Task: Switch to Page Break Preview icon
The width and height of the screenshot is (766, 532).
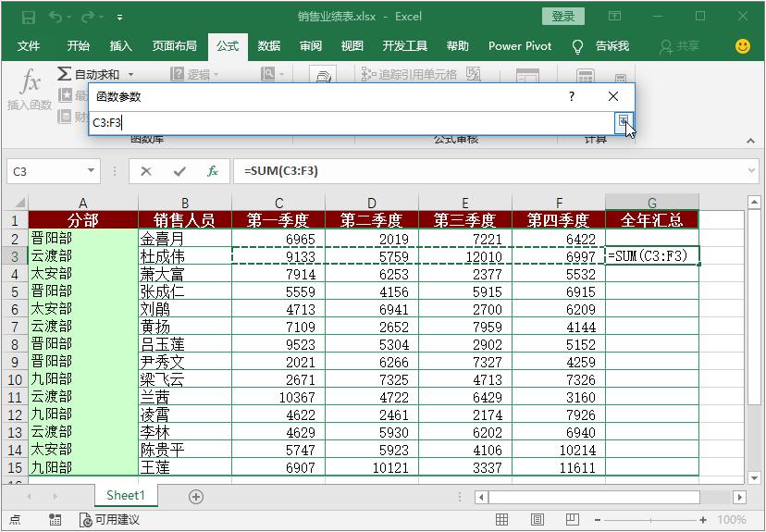Action: tap(572, 520)
